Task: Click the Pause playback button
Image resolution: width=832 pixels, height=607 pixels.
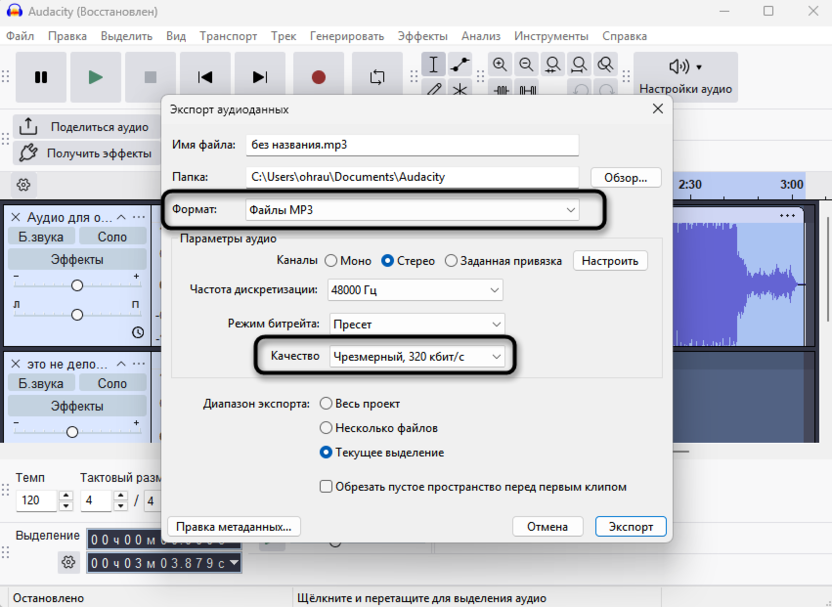Action: point(41,77)
